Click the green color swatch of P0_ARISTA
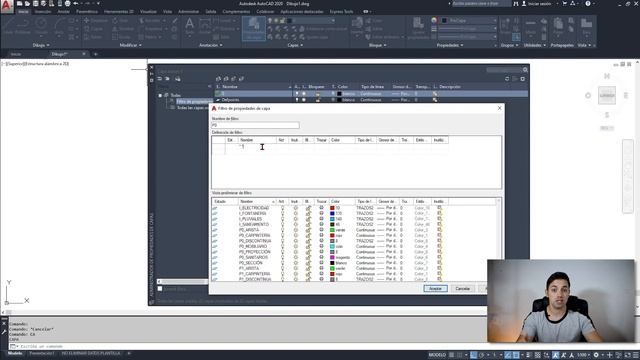This screenshot has width=640, height=360. pos(332,230)
